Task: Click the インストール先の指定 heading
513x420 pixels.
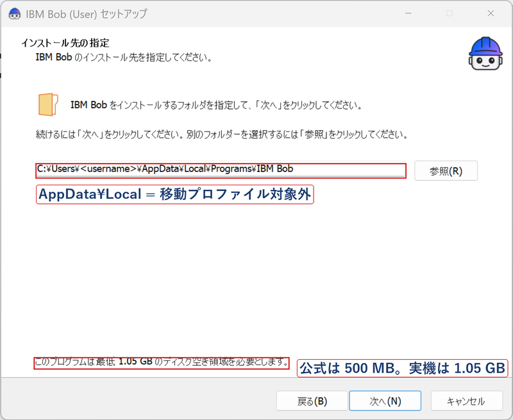Action: point(65,43)
